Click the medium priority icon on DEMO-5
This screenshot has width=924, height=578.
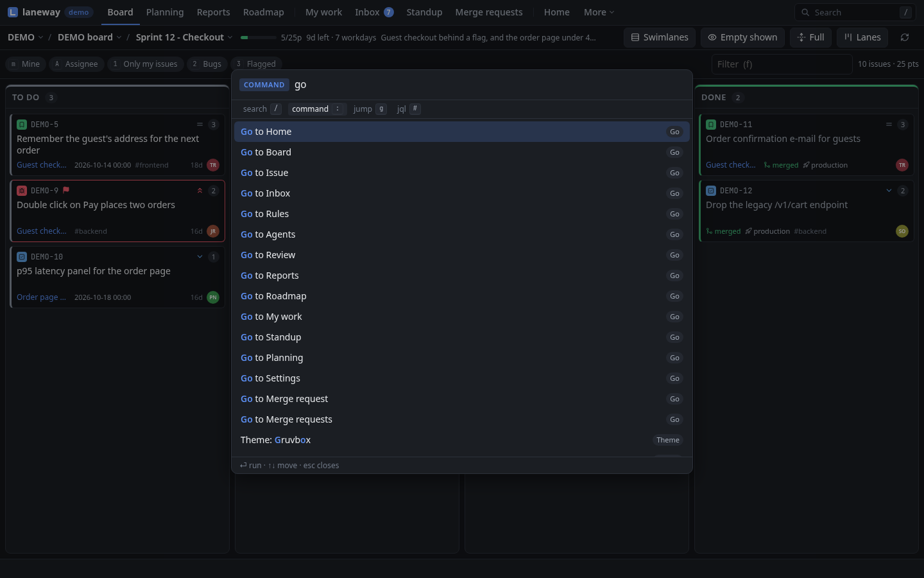tap(200, 125)
